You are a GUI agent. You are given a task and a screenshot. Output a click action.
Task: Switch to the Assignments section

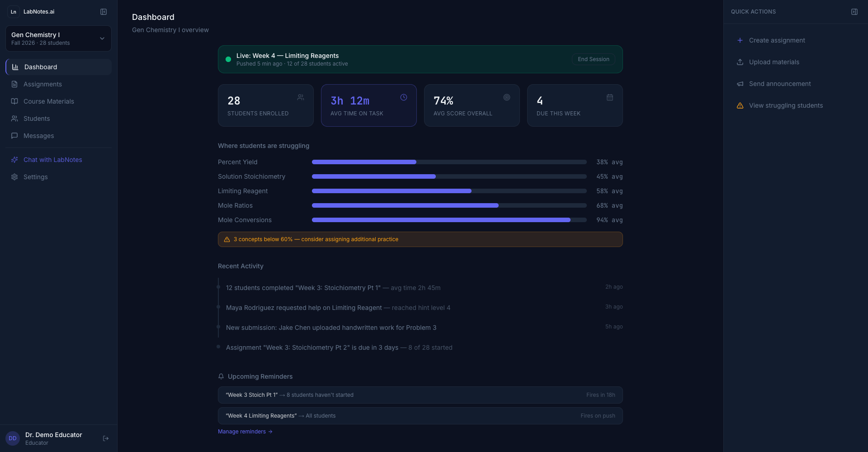42,84
